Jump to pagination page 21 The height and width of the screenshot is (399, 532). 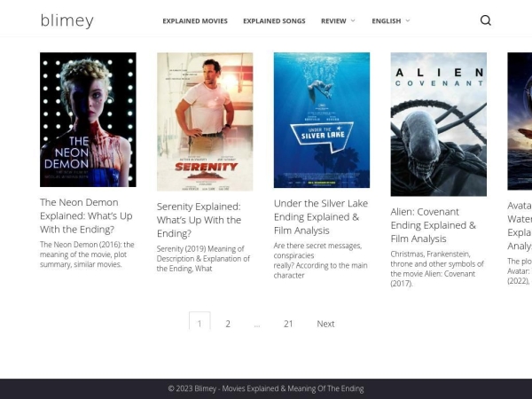click(288, 324)
